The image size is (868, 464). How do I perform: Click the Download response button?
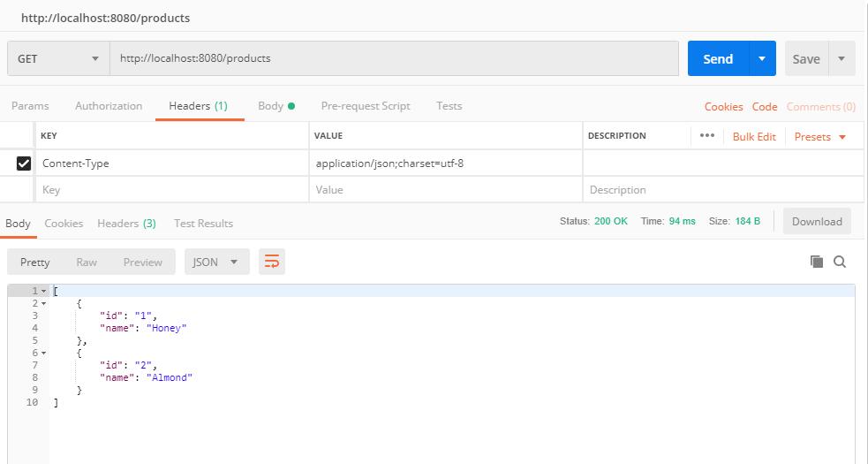(x=817, y=222)
